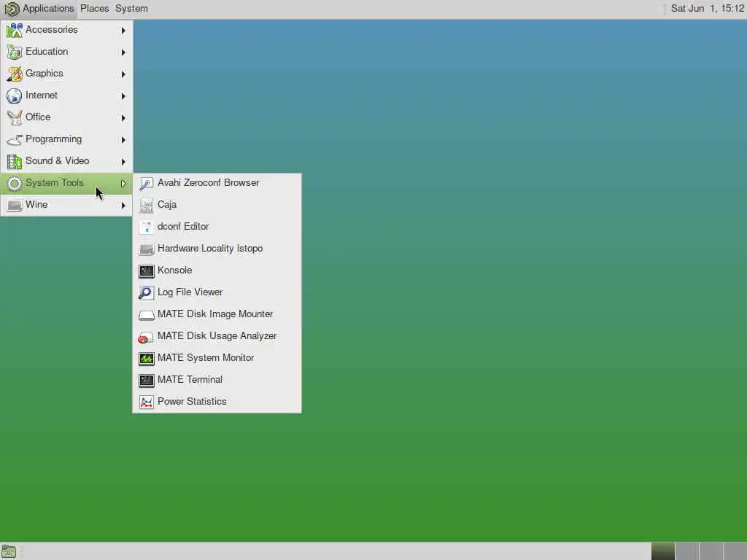This screenshot has height=560, width=747.
Task: Open the Caja entry
Action: pyautogui.click(x=217, y=205)
